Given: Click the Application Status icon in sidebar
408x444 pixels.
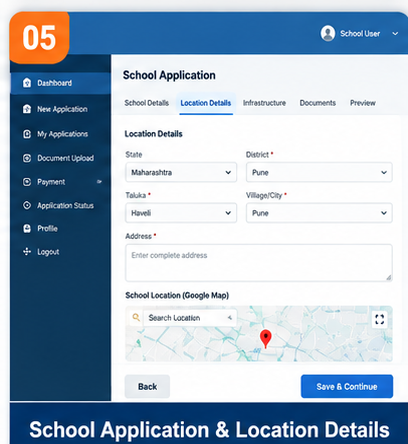Looking at the screenshot, I should click(x=27, y=205).
